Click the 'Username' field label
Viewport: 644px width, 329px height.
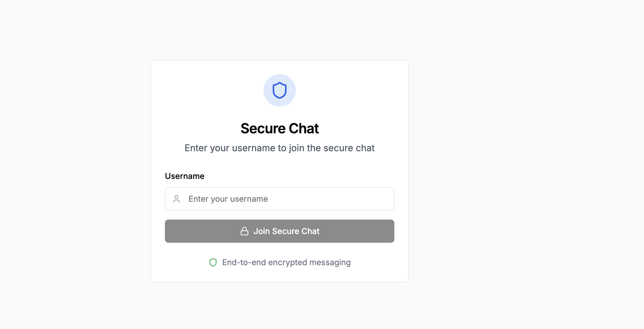[184, 176]
